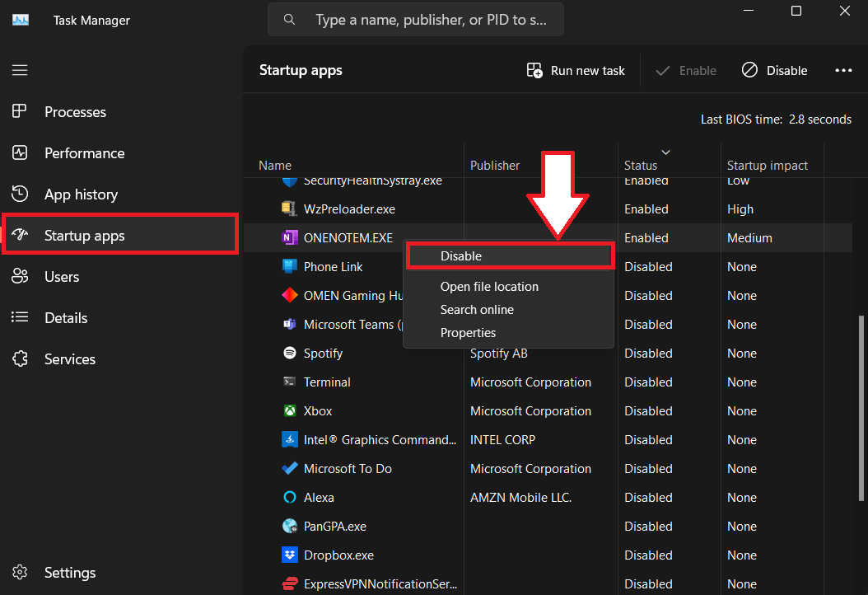The height and width of the screenshot is (595, 868).
Task: Click the Microsoft Teams icon
Action: 290,324
